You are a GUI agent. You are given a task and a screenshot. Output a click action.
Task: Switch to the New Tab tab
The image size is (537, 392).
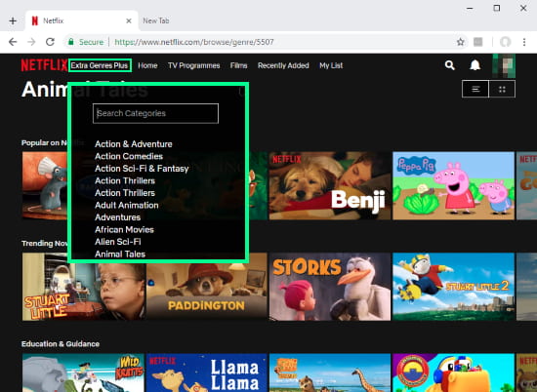pyautogui.click(x=156, y=20)
